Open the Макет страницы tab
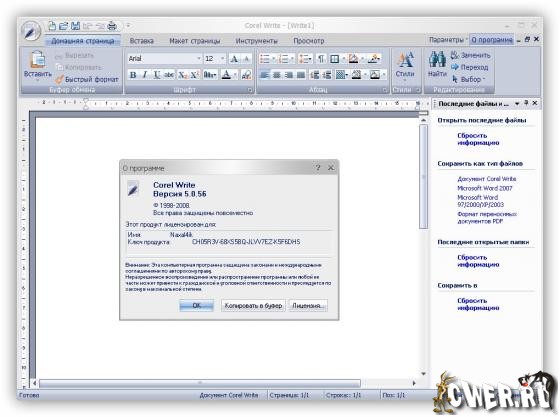The image size is (560, 417). pos(194,41)
